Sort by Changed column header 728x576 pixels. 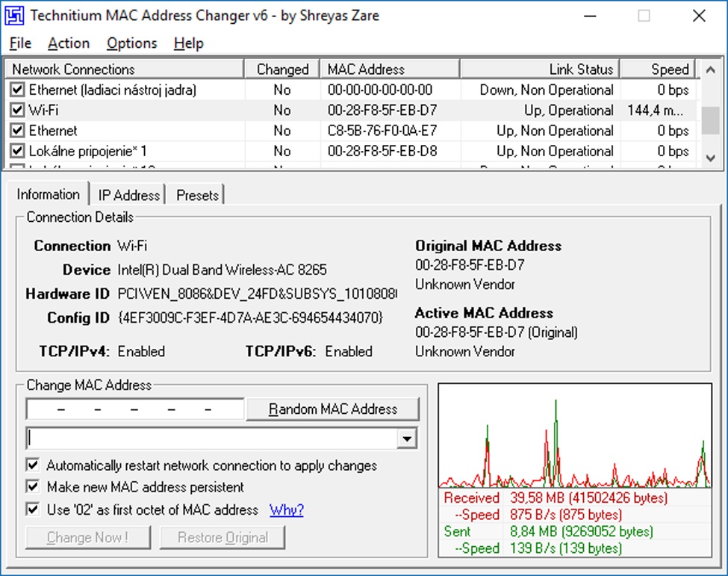click(282, 69)
